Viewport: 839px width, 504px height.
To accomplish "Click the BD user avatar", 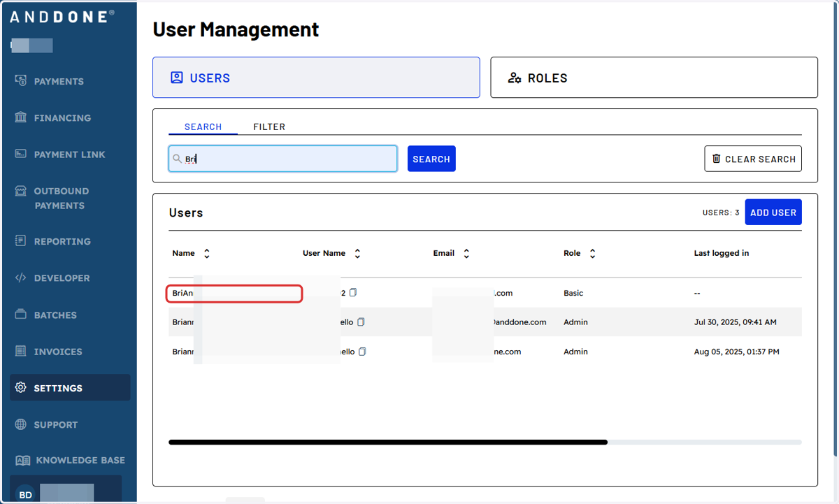I will click(25, 494).
